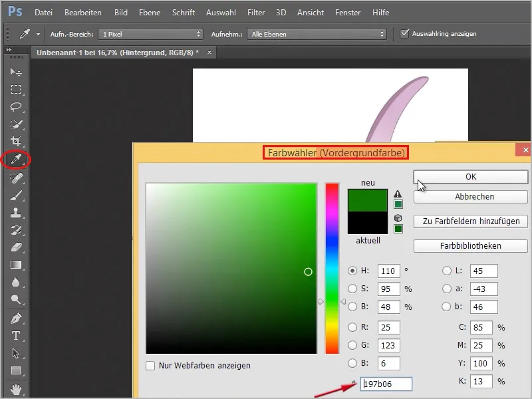Select the Lasso tool
The height and width of the screenshot is (399, 532).
[15, 107]
